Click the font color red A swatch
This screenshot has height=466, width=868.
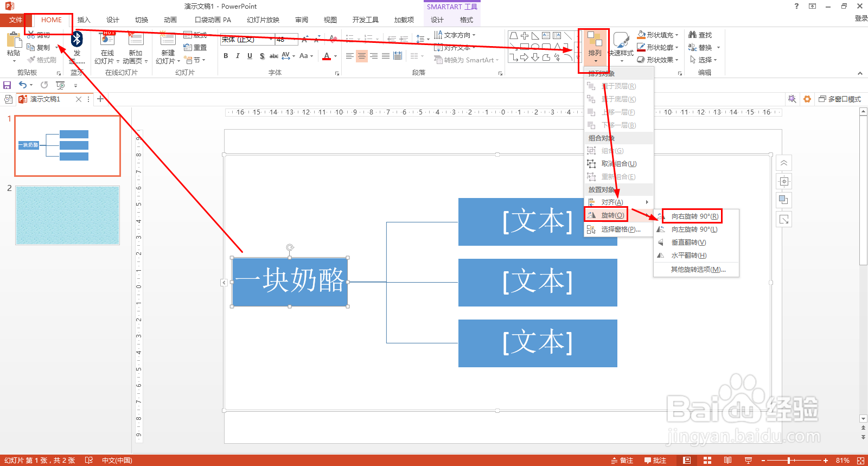327,56
